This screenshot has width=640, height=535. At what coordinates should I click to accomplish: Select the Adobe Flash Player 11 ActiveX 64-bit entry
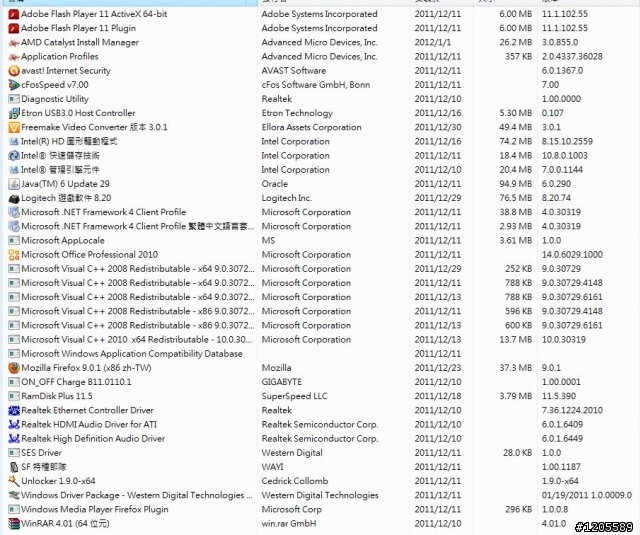[x=94, y=14]
